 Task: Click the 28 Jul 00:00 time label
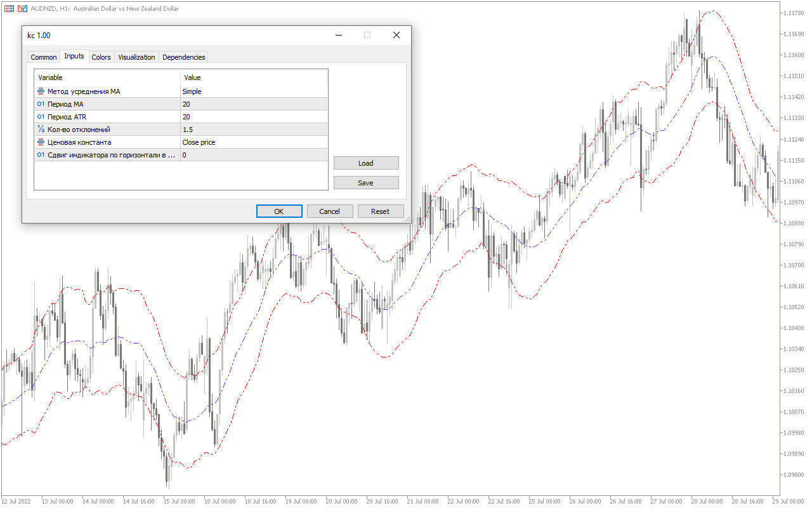[x=708, y=501]
